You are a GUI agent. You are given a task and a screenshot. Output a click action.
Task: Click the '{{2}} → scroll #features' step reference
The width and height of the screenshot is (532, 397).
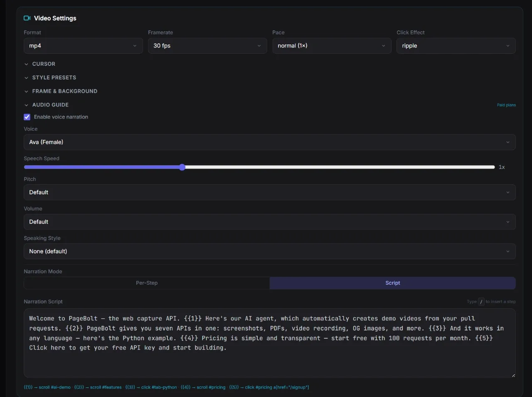98,387
